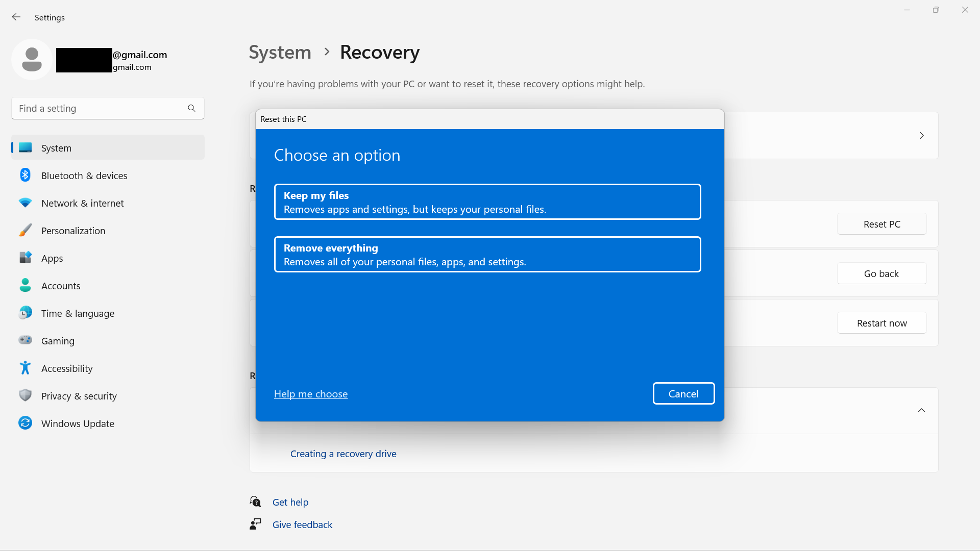Cancel the Reset this PC dialog
Viewport: 980px width, 551px height.
click(x=683, y=394)
